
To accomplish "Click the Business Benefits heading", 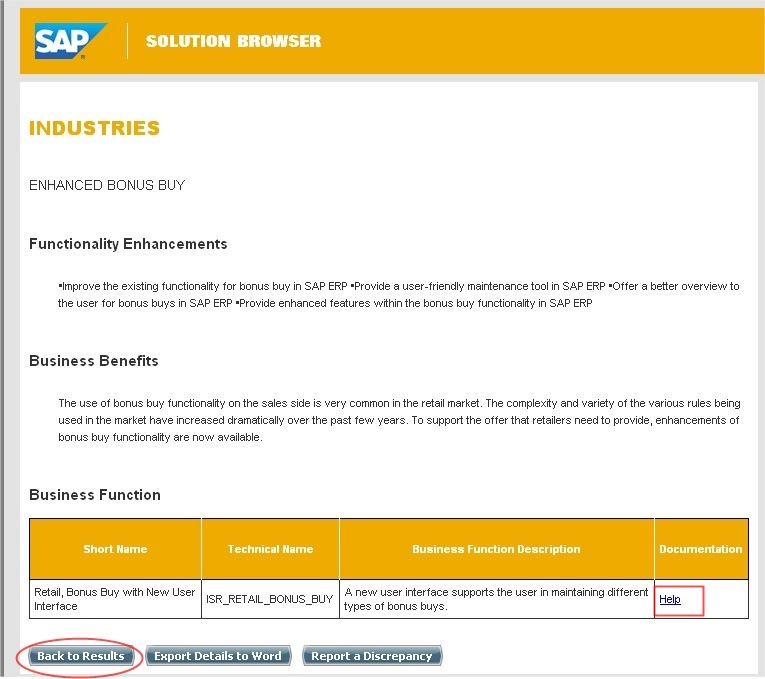I will click(94, 361).
